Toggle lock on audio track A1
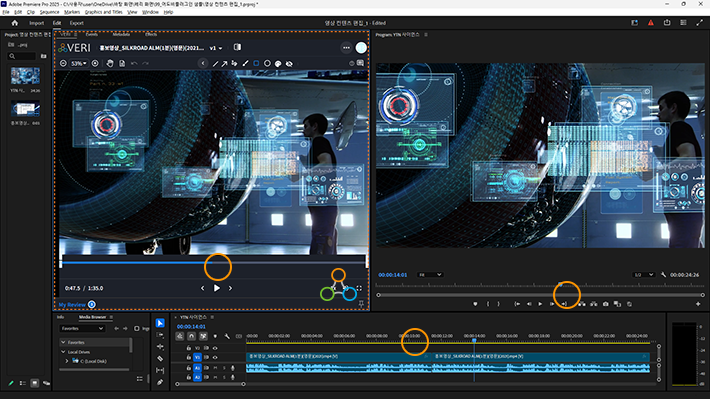This screenshot has height=399, width=710. [189, 368]
